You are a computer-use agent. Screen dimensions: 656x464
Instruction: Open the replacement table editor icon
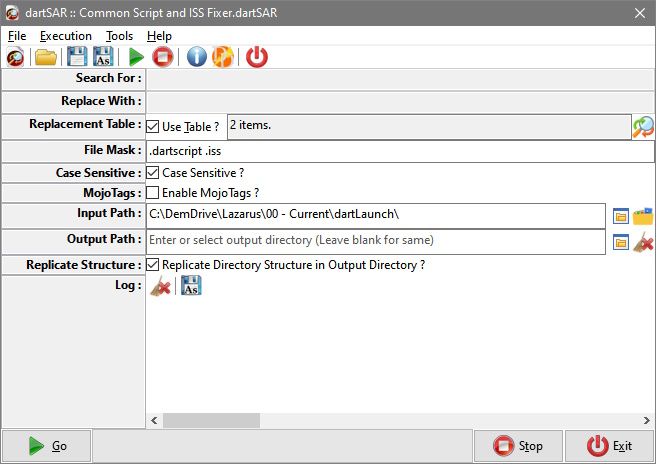coord(643,127)
